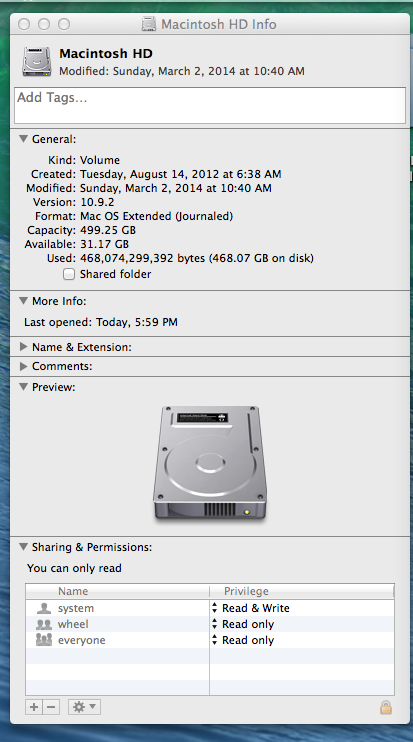Select the system user icon
This screenshot has height=742, width=413.
pyautogui.click(x=44, y=608)
